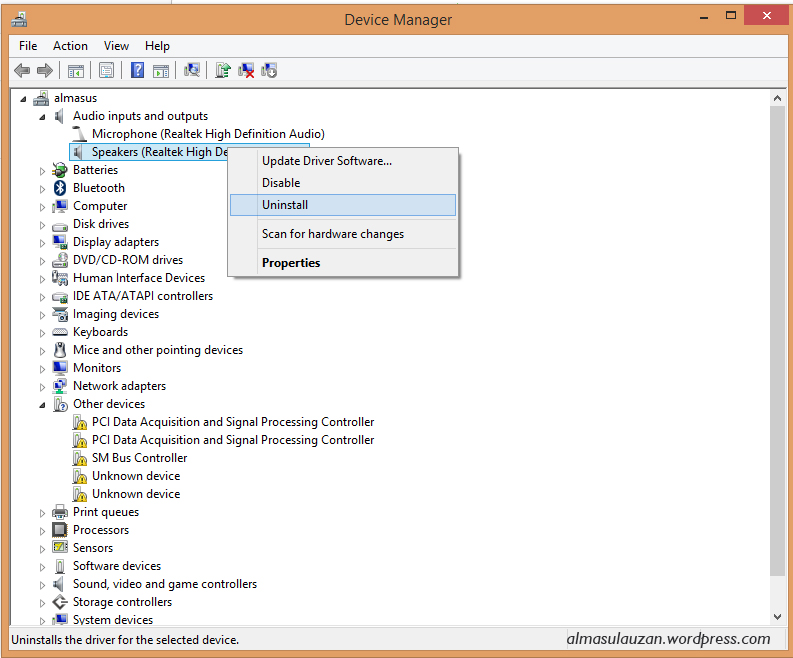Select the Computer label

pos(100,206)
